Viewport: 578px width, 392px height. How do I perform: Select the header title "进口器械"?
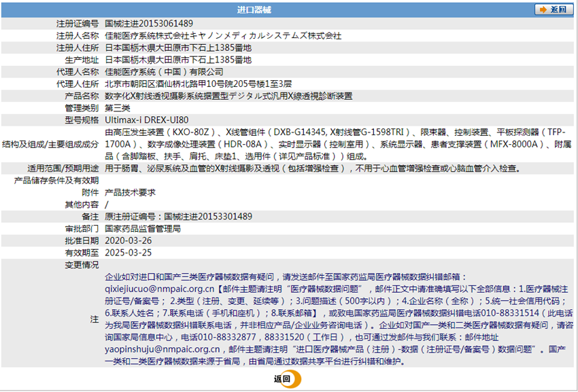254,10
